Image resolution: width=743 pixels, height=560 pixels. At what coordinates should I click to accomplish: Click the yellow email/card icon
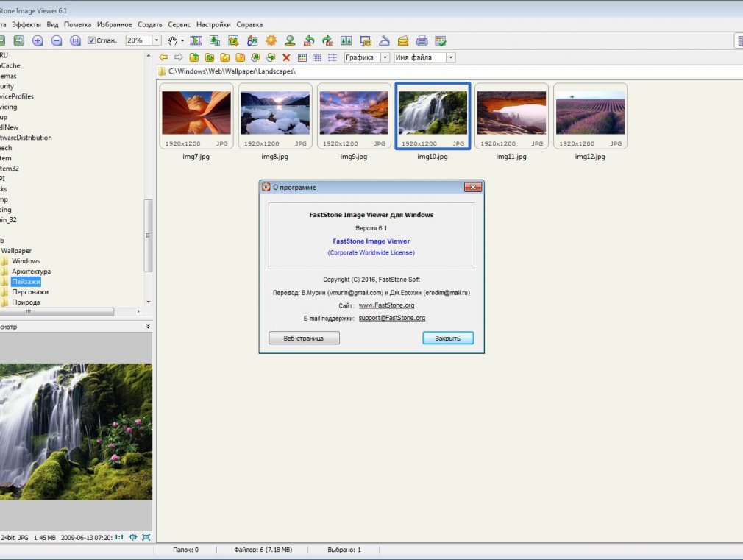(x=403, y=40)
